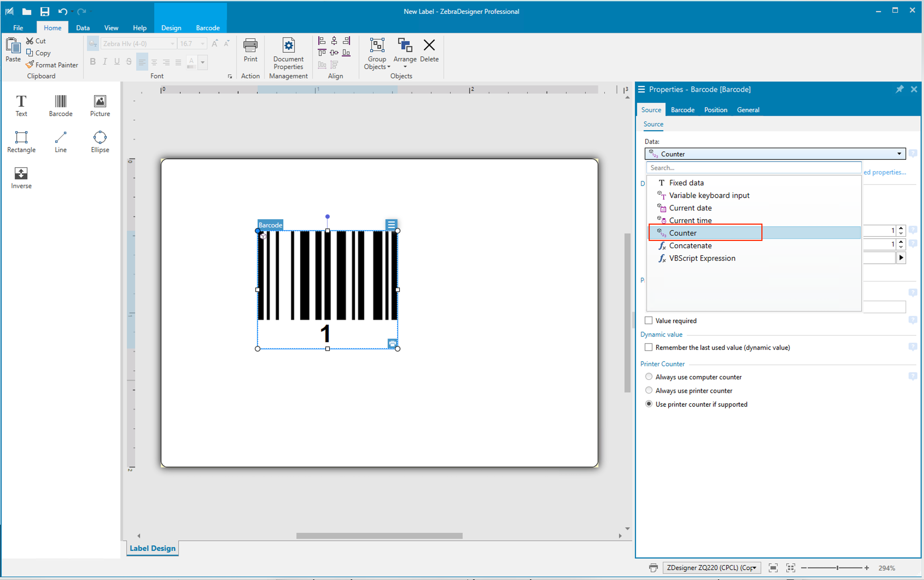
Task: Click the printer icon in status bar
Action: tap(653, 568)
